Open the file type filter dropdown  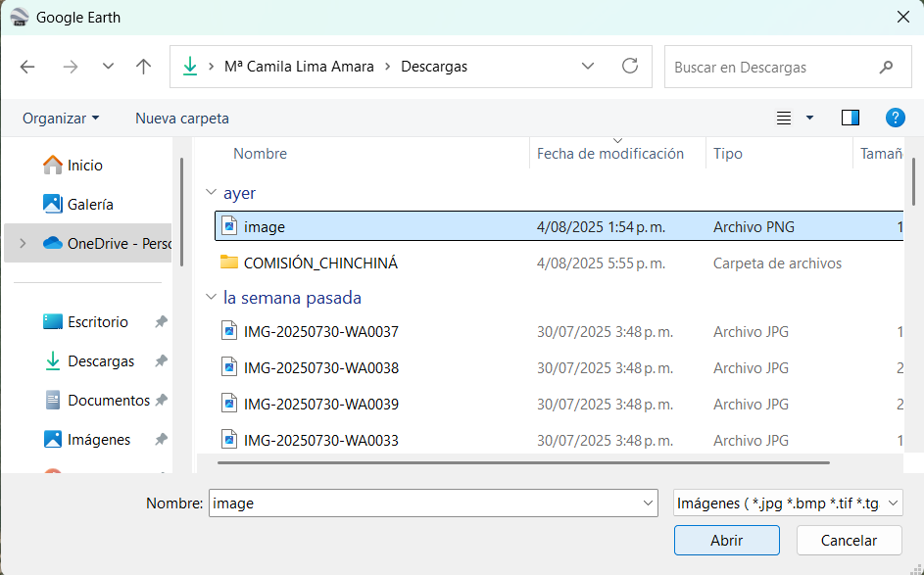787,503
